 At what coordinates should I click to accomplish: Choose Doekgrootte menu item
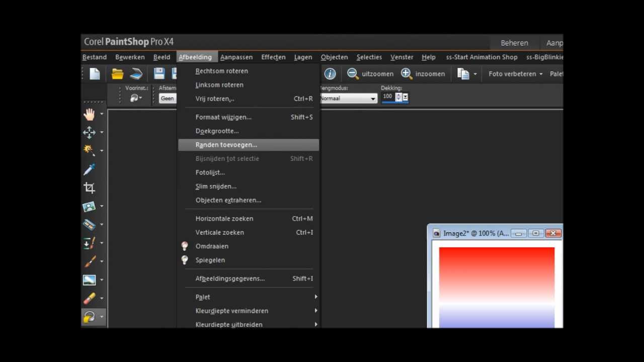click(x=249, y=131)
